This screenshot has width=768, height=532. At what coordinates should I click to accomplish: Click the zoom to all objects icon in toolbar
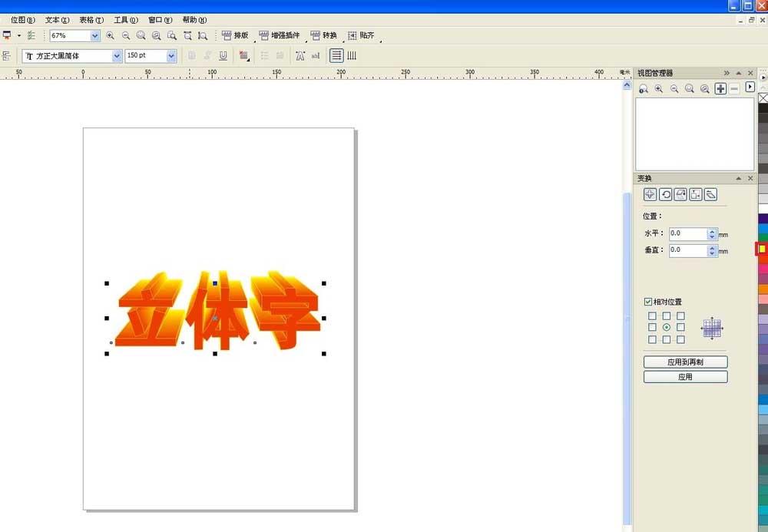[156, 36]
